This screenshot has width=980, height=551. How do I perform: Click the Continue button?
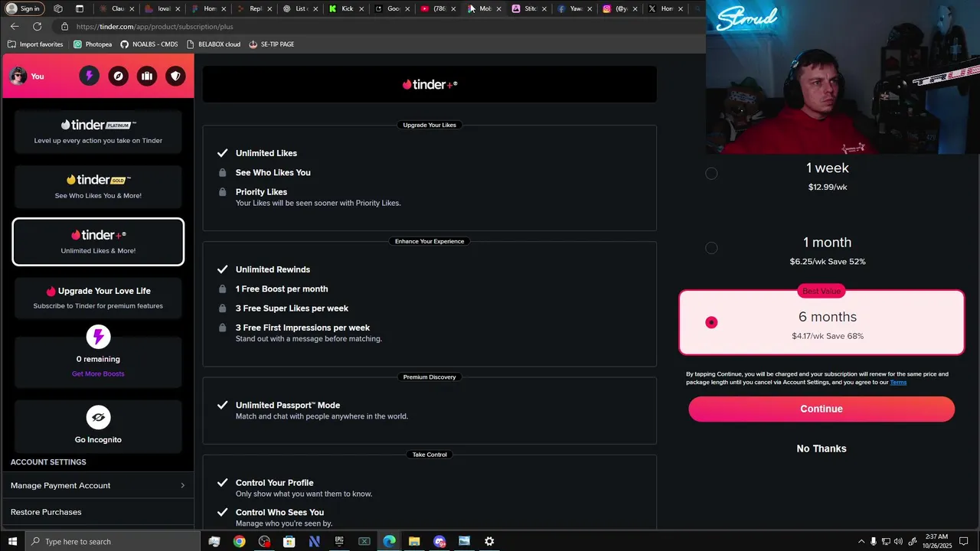pos(822,409)
